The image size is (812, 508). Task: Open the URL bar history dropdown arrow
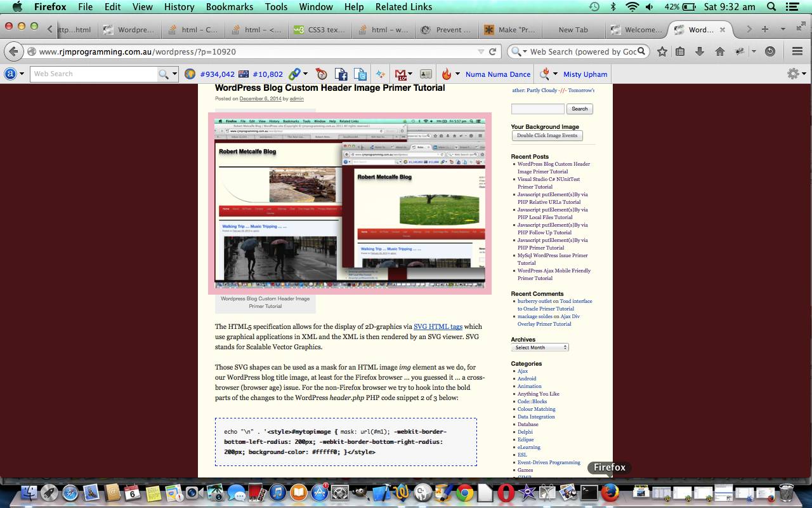pyautogui.click(x=481, y=51)
